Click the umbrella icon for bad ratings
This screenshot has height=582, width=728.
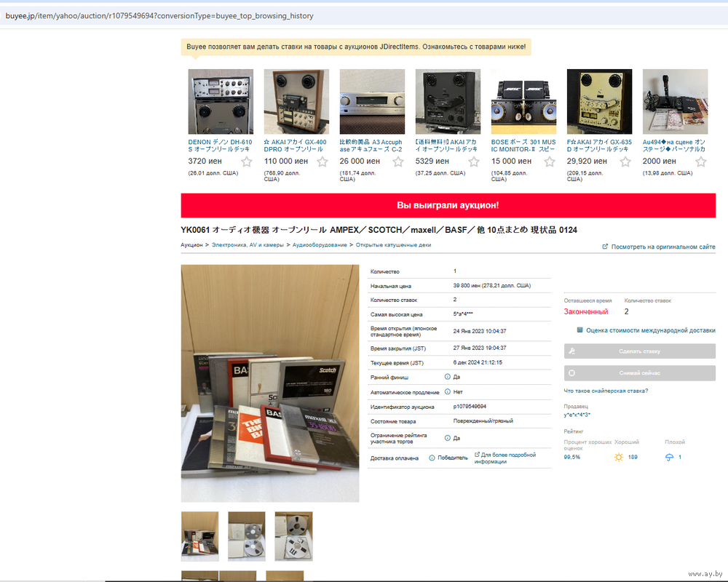tap(669, 457)
